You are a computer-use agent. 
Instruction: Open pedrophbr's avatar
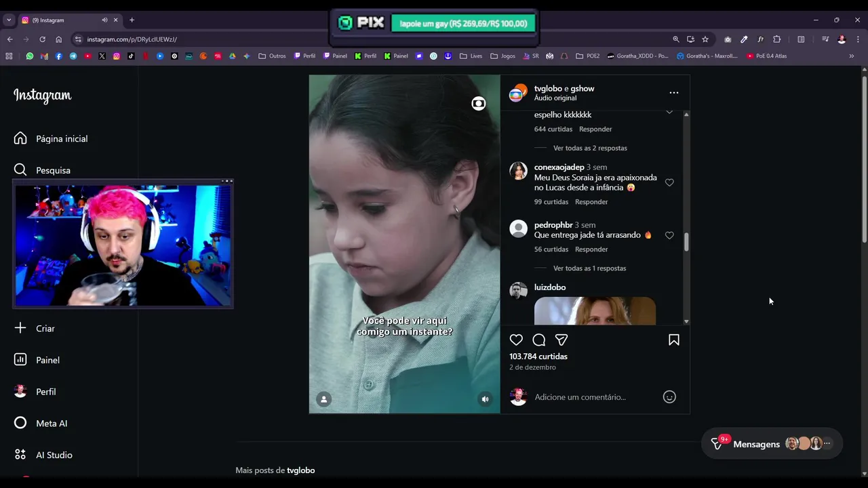[519, 228]
